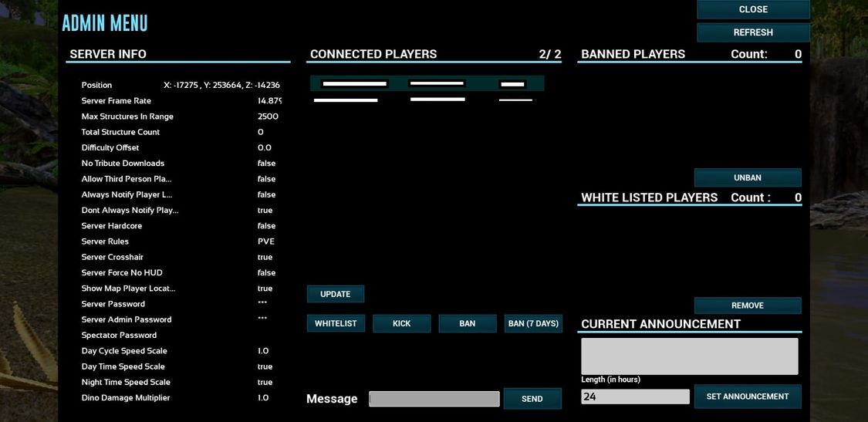Click the SET ANNOUNCEMENT button

click(747, 397)
